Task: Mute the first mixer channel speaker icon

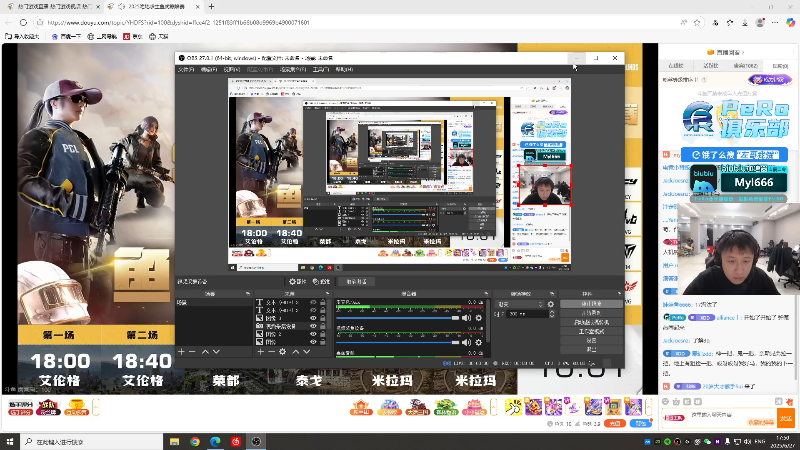Action: [466, 318]
